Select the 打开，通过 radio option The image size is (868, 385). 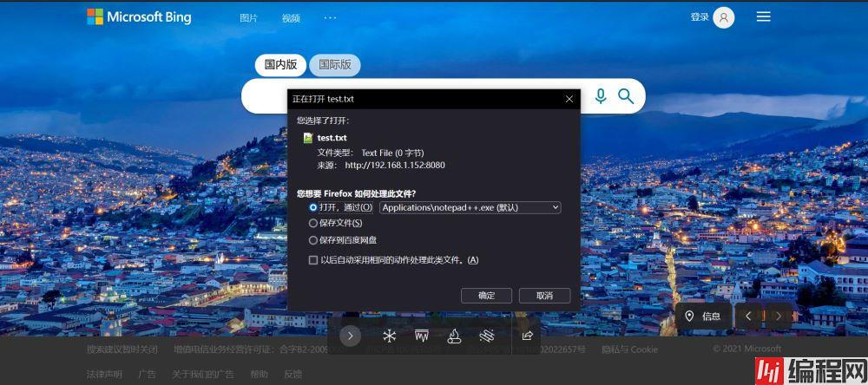[x=313, y=207]
